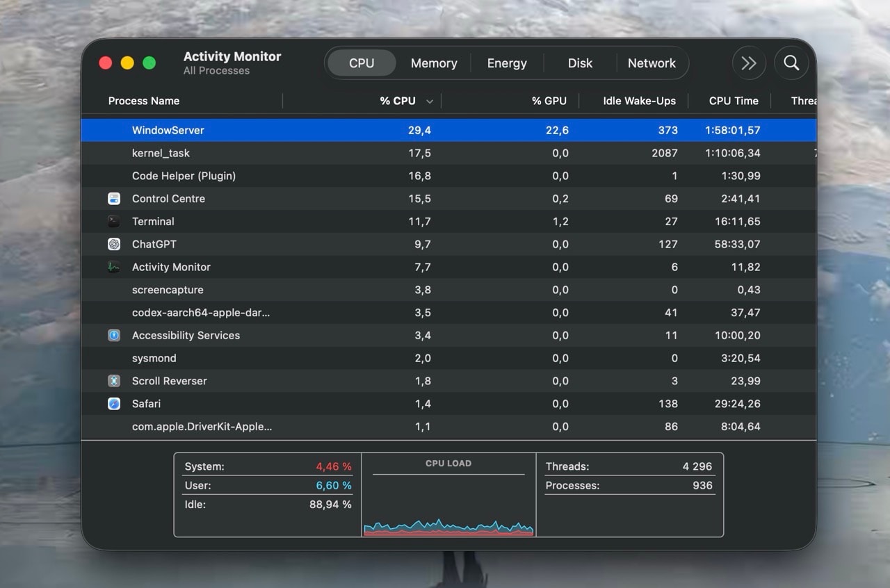
Task: Click the Idle 88,94 % value
Action: coord(330,505)
